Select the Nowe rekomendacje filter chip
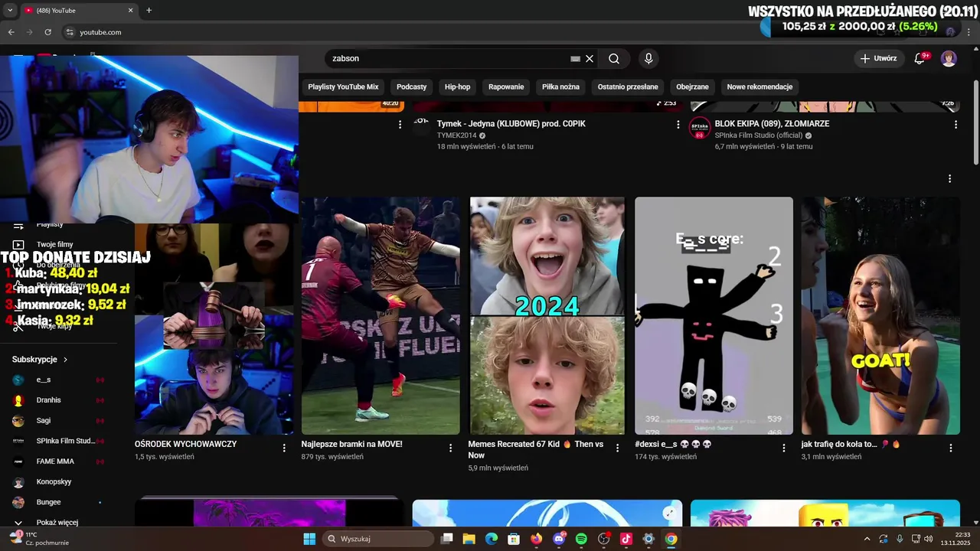Viewport: 980px width, 551px height. [759, 86]
